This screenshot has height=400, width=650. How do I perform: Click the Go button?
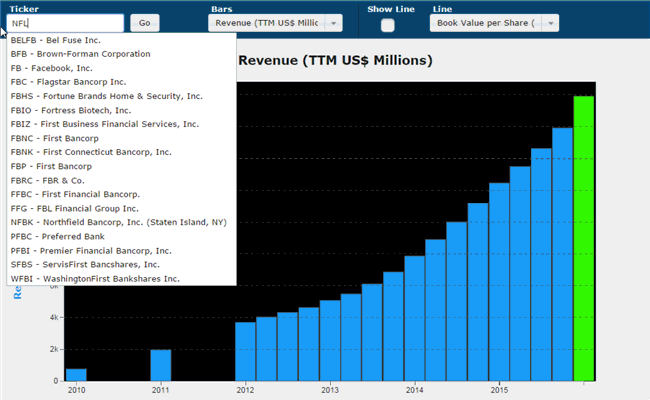tap(145, 23)
